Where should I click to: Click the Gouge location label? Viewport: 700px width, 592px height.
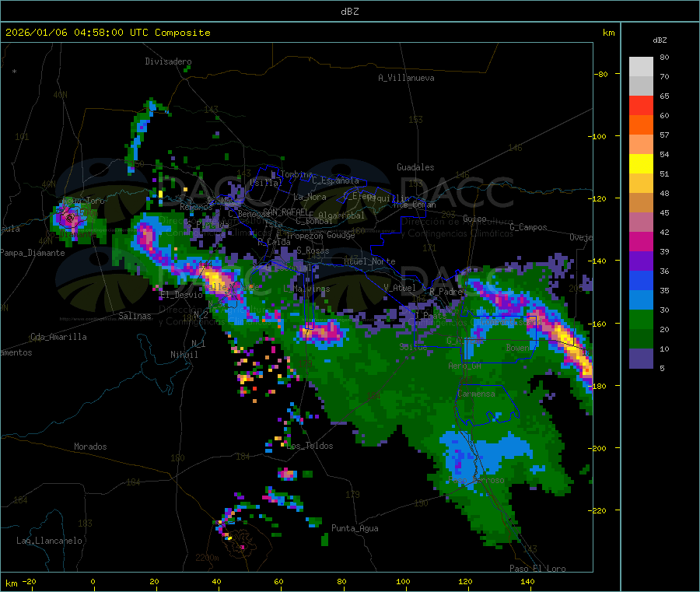pos(341,235)
